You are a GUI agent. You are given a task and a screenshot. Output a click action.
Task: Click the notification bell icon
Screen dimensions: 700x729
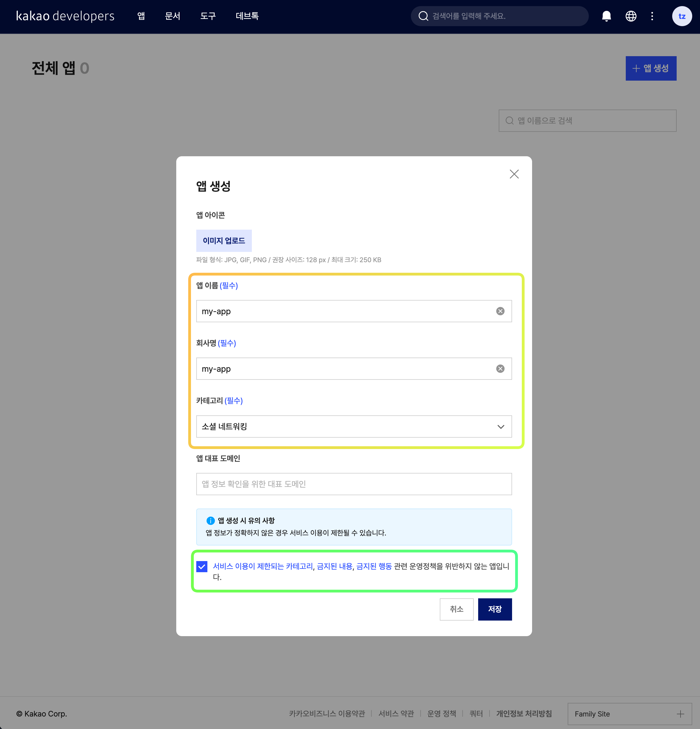(x=606, y=16)
